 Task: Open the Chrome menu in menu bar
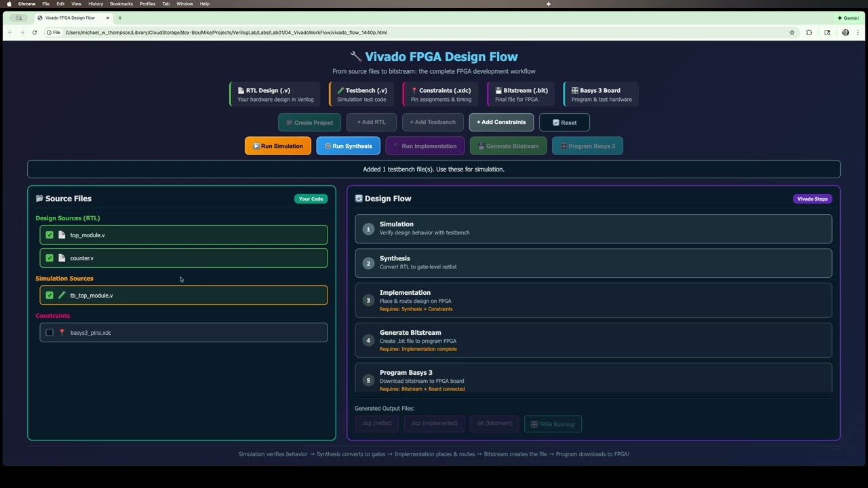[x=26, y=4]
